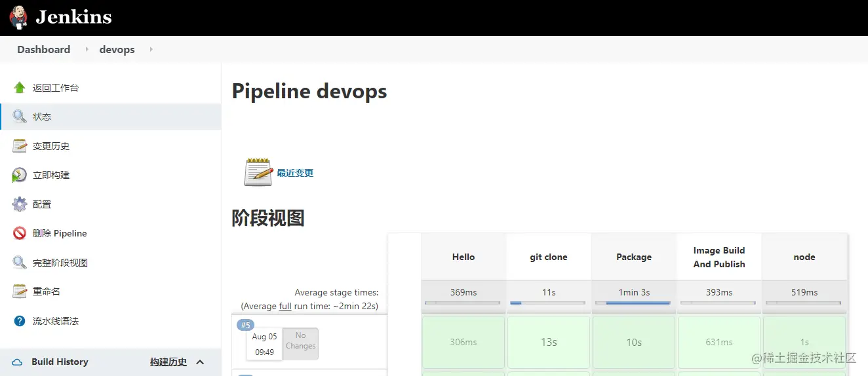Click the large notepad icon beside 最近变更

pos(258,172)
